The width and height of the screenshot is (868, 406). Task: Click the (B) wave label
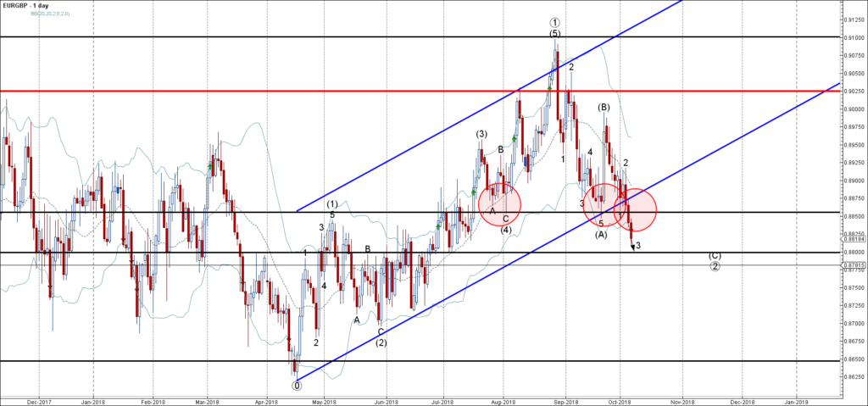(604, 108)
